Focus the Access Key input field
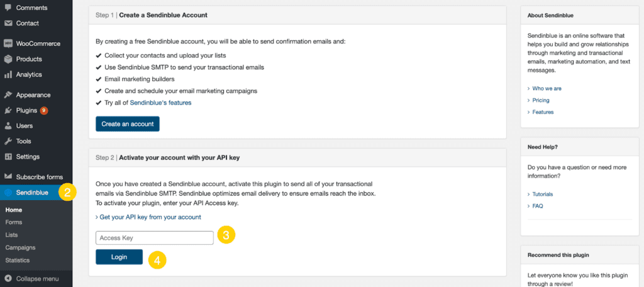Image resolution: width=644 pixels, height=287 pixels. point(155,238)
